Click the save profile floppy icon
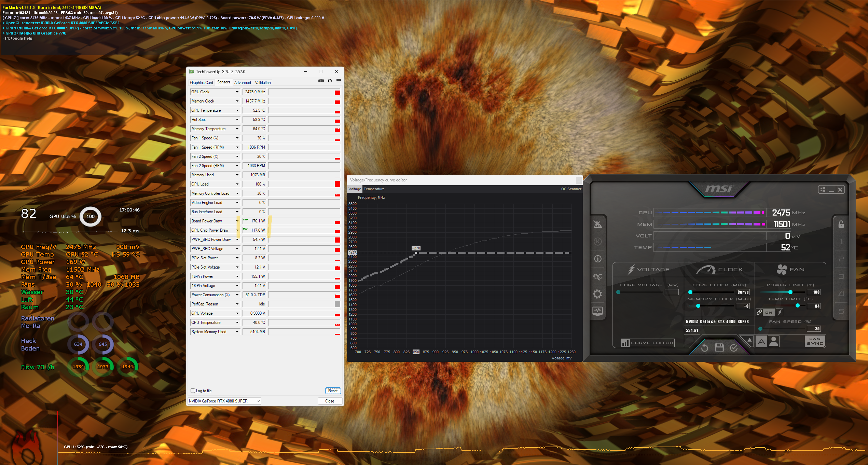Viewport: 868px width, 465px height. tap(719, 348)
